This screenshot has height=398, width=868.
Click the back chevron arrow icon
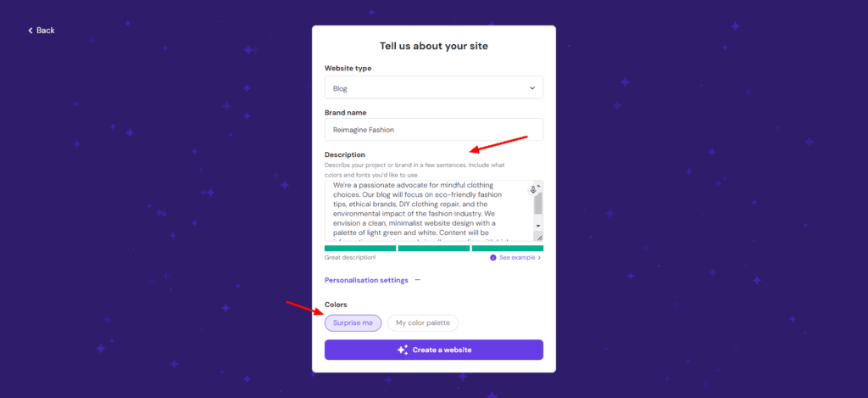pyautogui.click(x=31, y=31)
